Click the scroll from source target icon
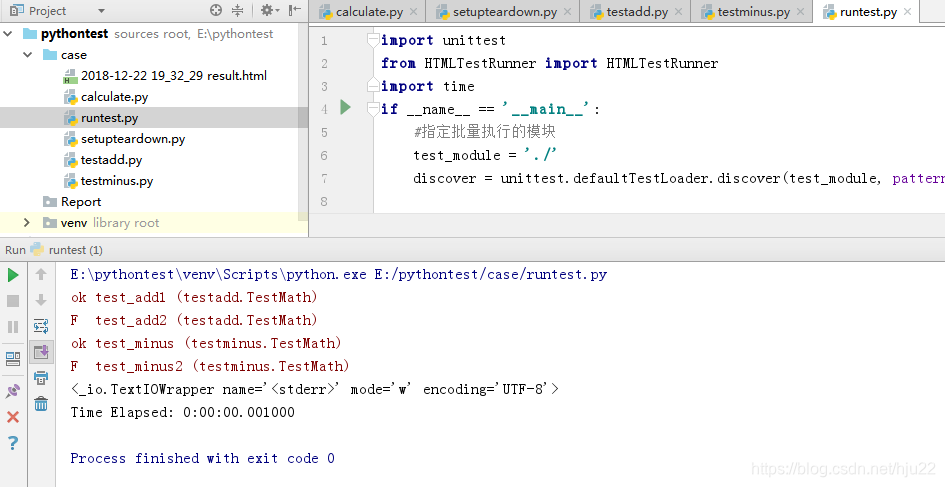945x487 pixels. pyautogui.click(x=216, y=10)
